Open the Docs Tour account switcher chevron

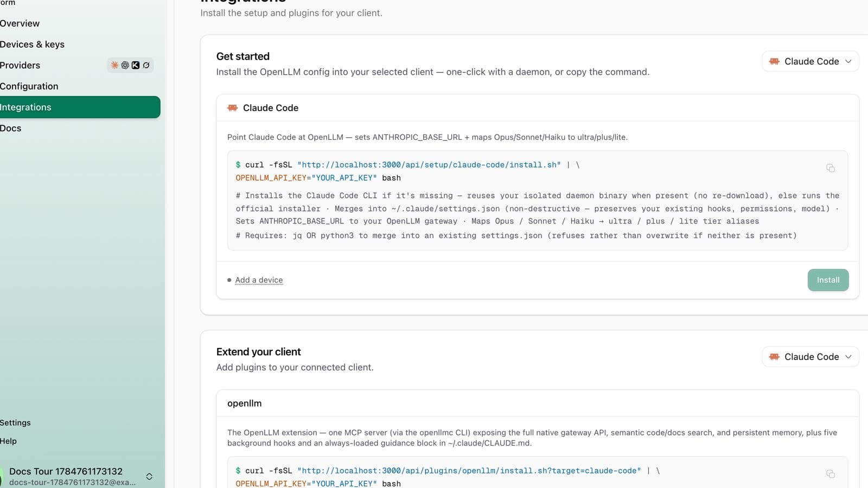click(x=149, y=477)
